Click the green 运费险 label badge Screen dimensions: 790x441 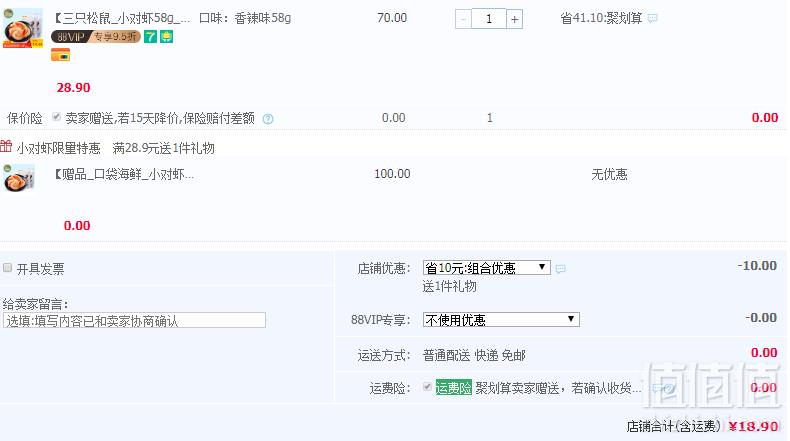click(453, 388)
